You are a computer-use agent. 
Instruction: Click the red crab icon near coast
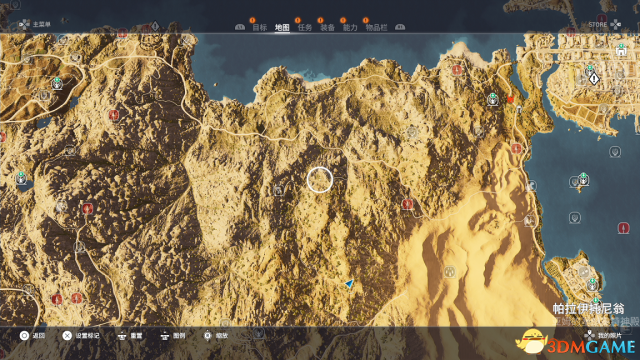click(510, 98)
